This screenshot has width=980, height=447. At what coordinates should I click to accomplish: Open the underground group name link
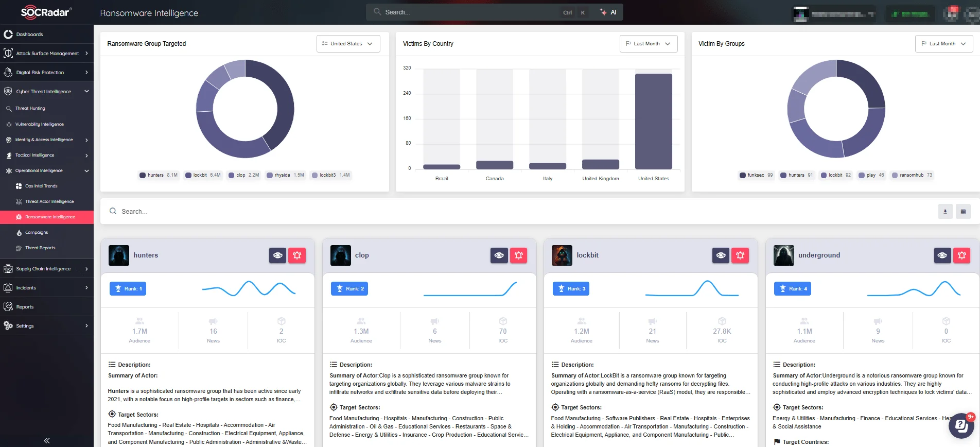(819, 255)
